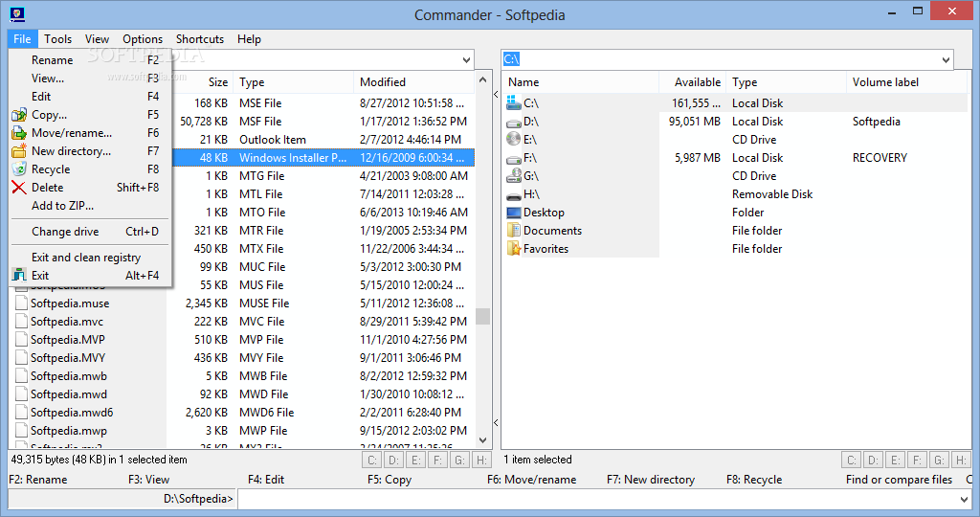Click the left panel scrollbar thumb

click(x=482, y=316)
